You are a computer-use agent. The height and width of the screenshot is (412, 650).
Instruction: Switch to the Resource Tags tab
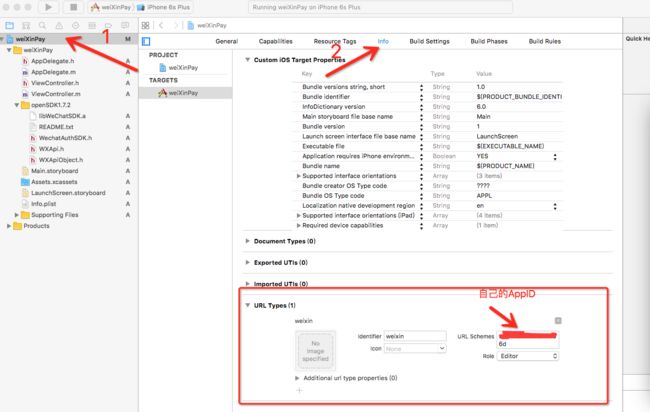[335, 41]
